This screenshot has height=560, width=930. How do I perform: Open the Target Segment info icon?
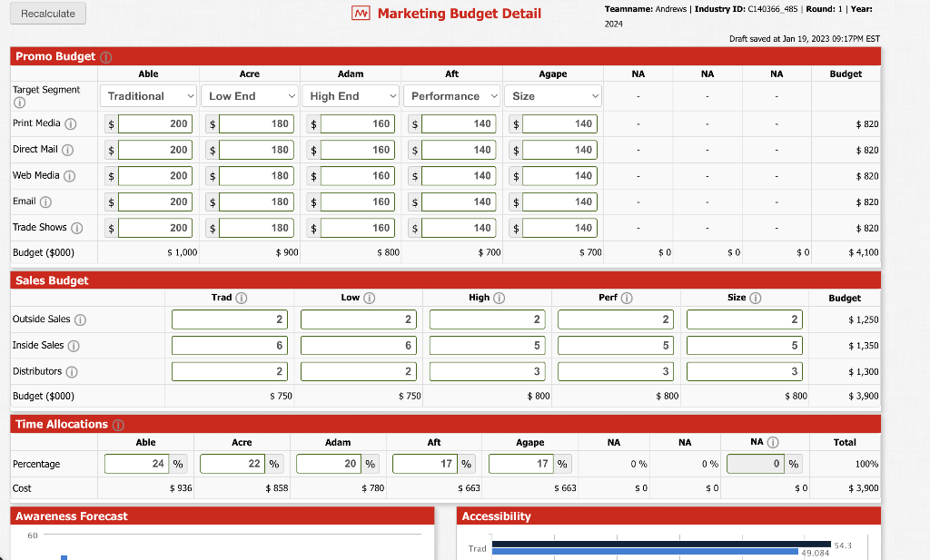[19, 103]
